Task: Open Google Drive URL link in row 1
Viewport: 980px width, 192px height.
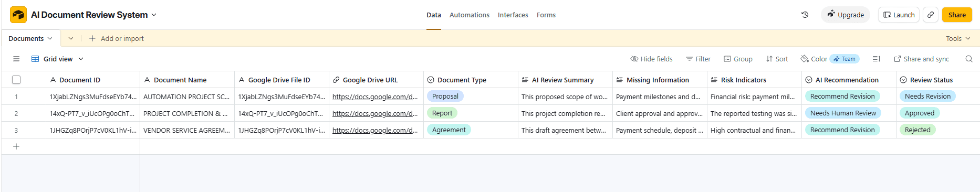Action: click(x=375, y=97)
